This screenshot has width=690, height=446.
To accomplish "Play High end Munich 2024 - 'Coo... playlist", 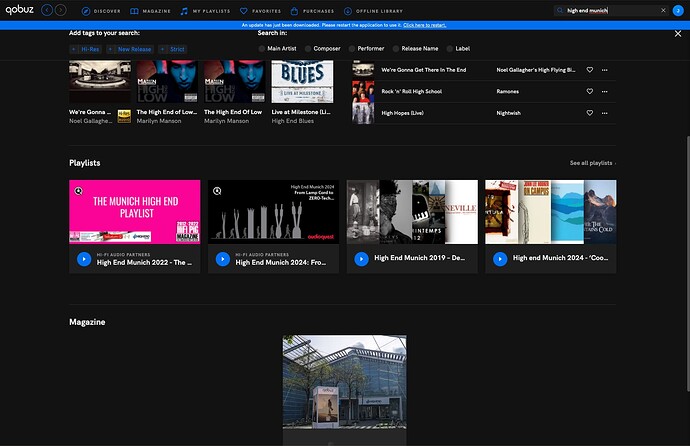I will point(500,259).
